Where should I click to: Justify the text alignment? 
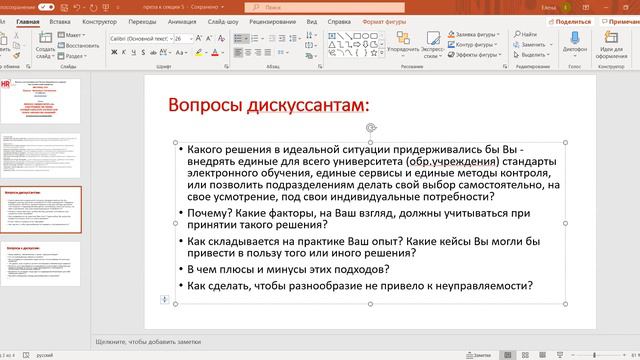pos(268,52)
